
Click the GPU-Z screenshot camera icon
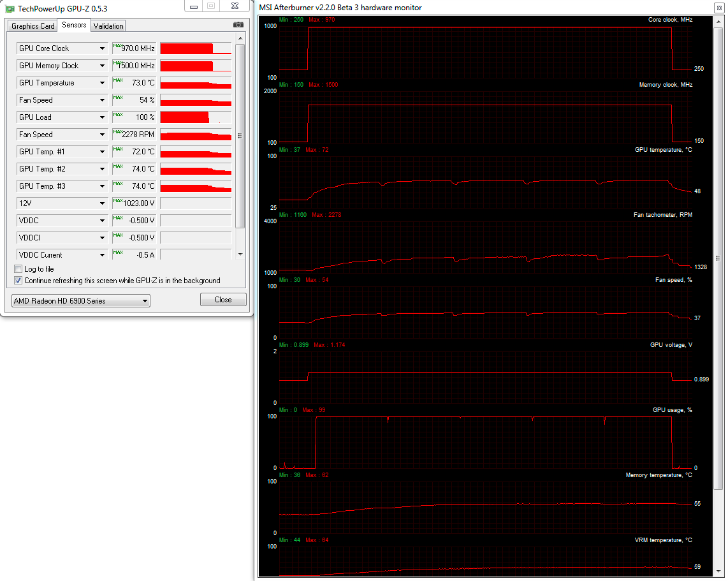click(x=238, y=25)
